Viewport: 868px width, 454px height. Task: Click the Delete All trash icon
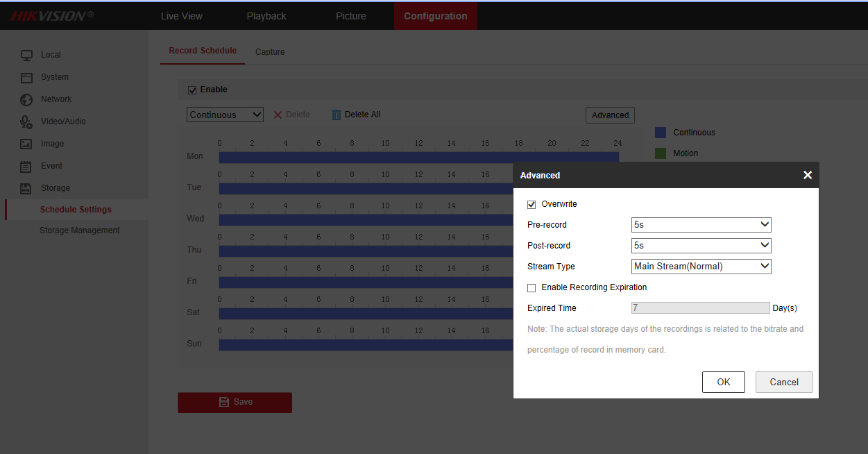point(337,115)
